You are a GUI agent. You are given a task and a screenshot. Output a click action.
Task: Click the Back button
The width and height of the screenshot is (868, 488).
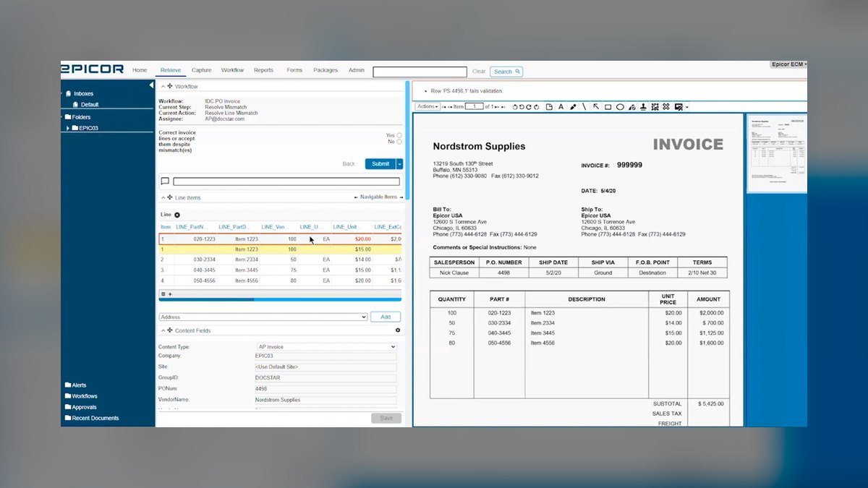pos(349,164)
